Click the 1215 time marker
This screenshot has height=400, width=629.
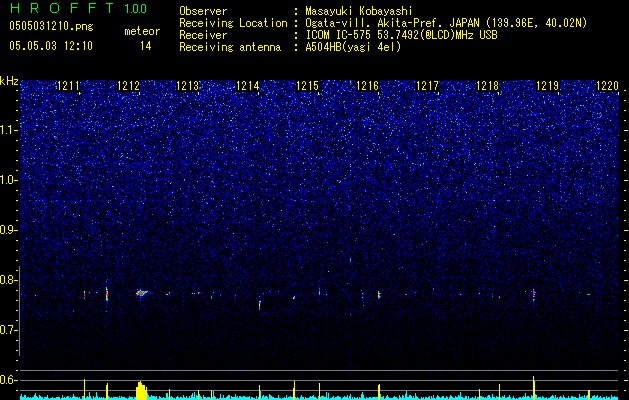coord(307,86)
